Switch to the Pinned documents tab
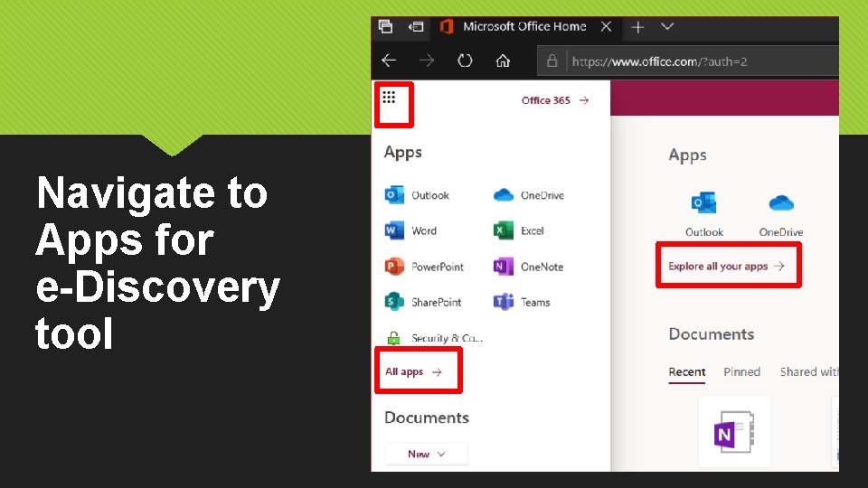The height and width of the screenshot is (488, 868). point(741,371)
